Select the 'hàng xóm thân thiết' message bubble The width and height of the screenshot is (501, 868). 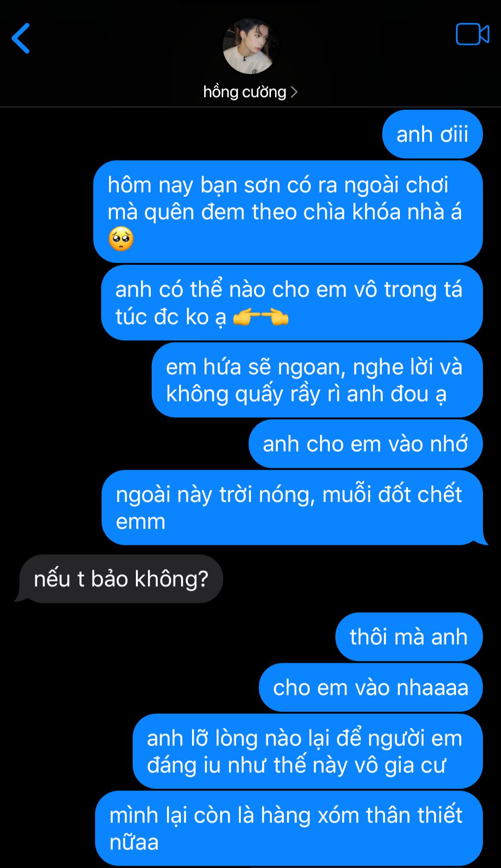(x=289, y=829)
